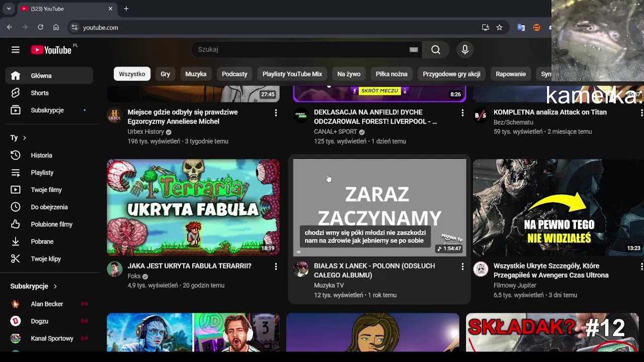The width and height of the screenshot is (644, 362).
Task: Select the Gry filter chip
Action: click(165, 74)
